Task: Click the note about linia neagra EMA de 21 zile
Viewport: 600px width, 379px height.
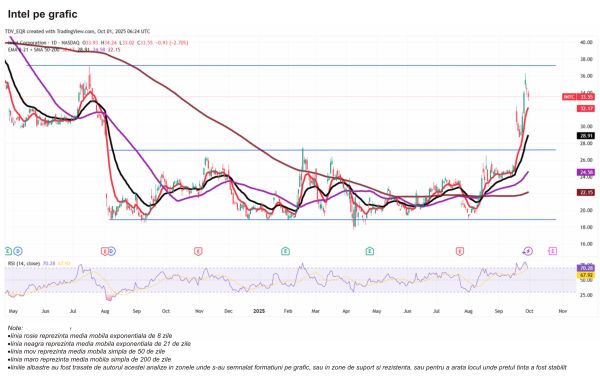Action: (x=99, y=344)
